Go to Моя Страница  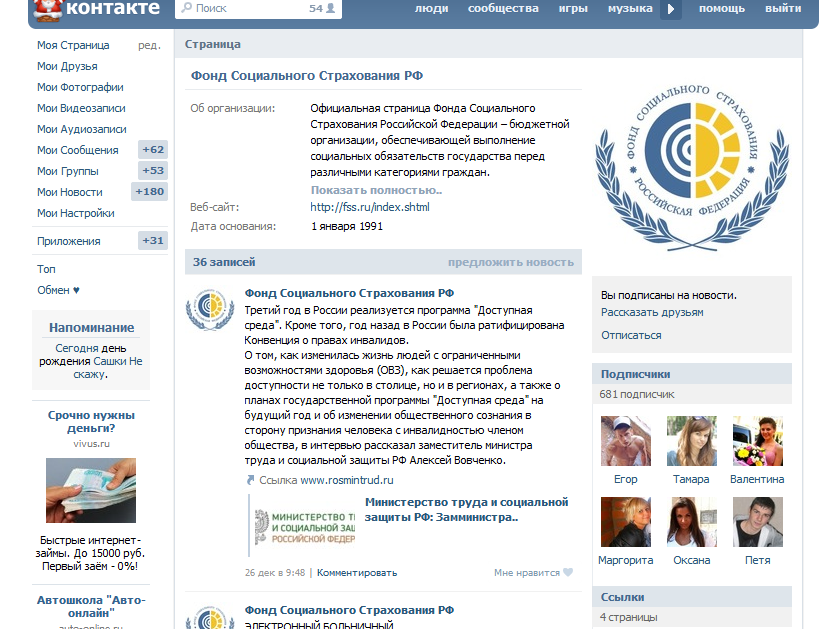73,45
